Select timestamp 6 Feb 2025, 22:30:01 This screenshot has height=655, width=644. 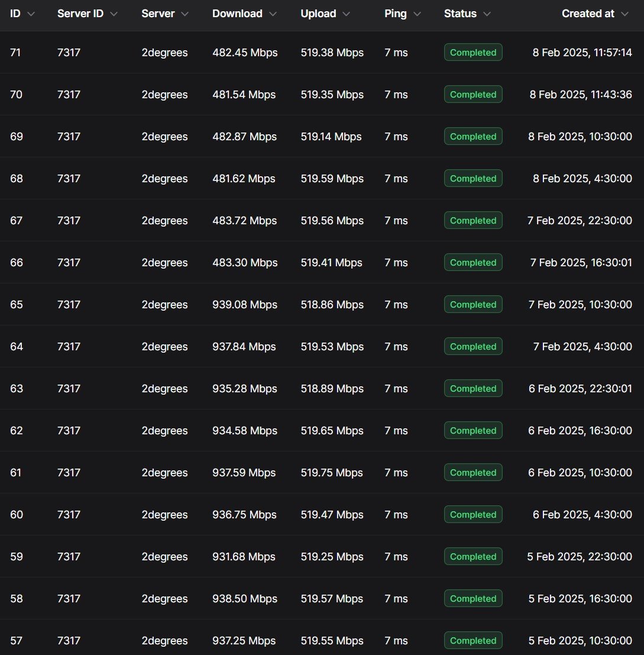click(x=580, y=389)
